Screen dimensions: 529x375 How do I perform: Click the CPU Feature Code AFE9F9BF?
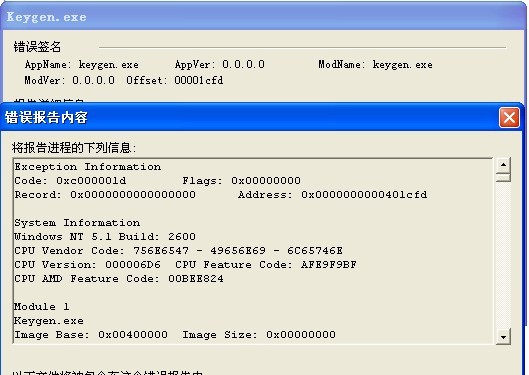(x=329, y=265)
